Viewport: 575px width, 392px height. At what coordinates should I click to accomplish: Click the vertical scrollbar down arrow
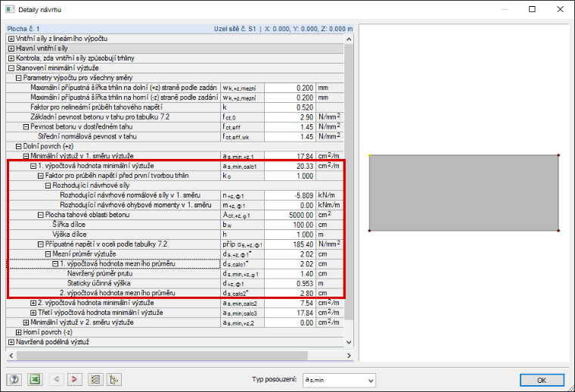(x=349, y=342)
